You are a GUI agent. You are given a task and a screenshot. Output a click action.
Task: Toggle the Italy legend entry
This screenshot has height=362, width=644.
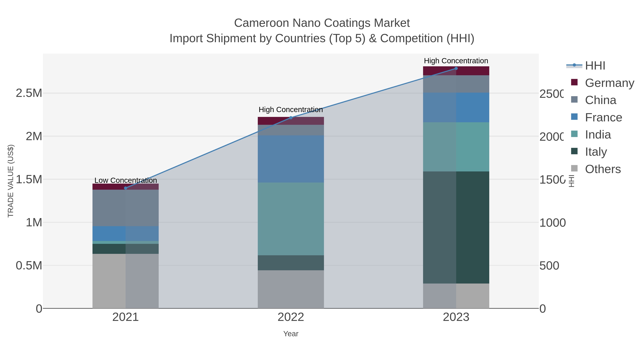click(589, 152)
